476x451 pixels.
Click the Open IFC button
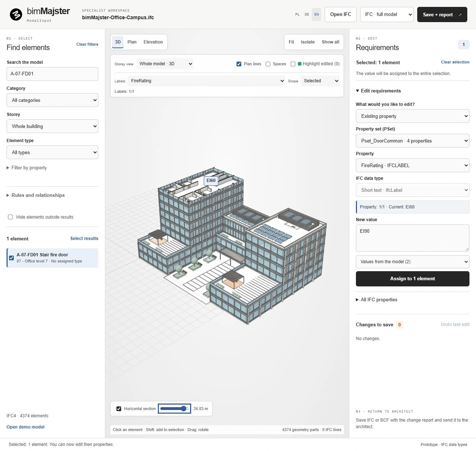click(341, 15)
